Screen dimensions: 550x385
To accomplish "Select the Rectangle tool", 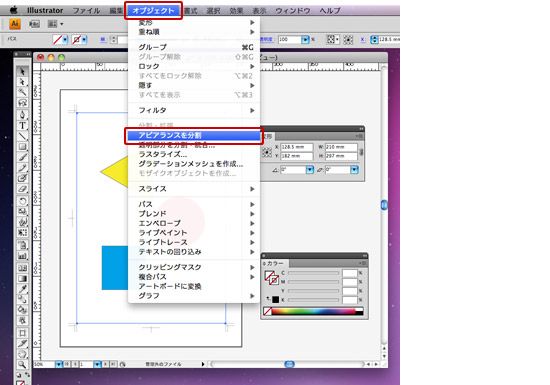I will point(22,147).
